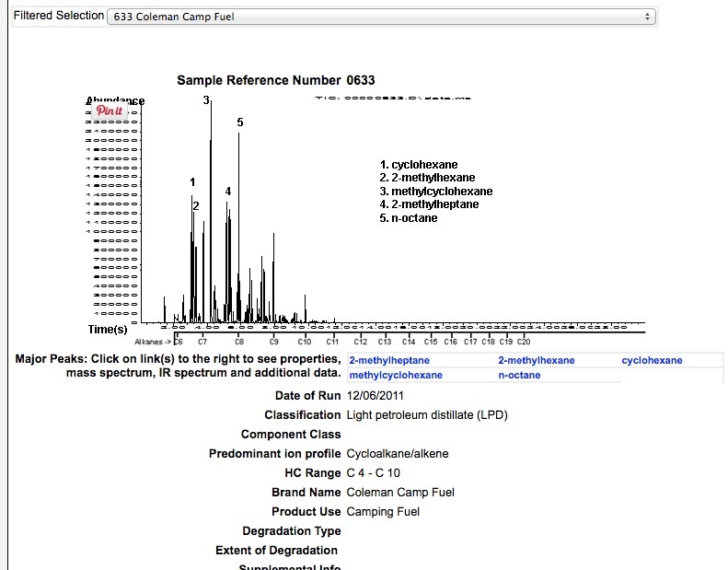Click legend entry '2. 2-methylhexane' in chart
Viewport: 728px width, 570px height.
click(427, 178)
